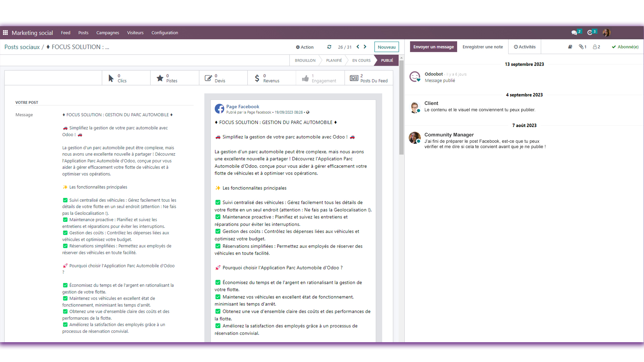Click the Message field text
The image size is (644, 362).
coord(120,223)
